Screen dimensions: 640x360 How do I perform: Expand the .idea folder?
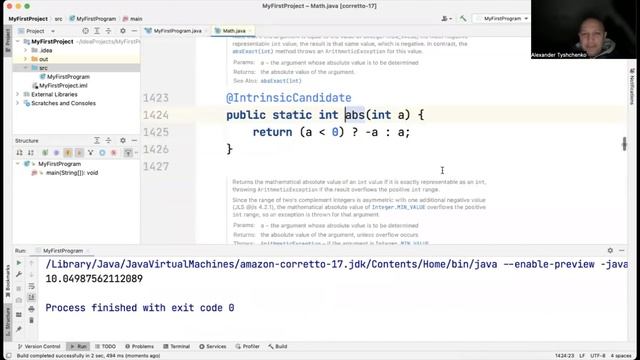point(25,50)
